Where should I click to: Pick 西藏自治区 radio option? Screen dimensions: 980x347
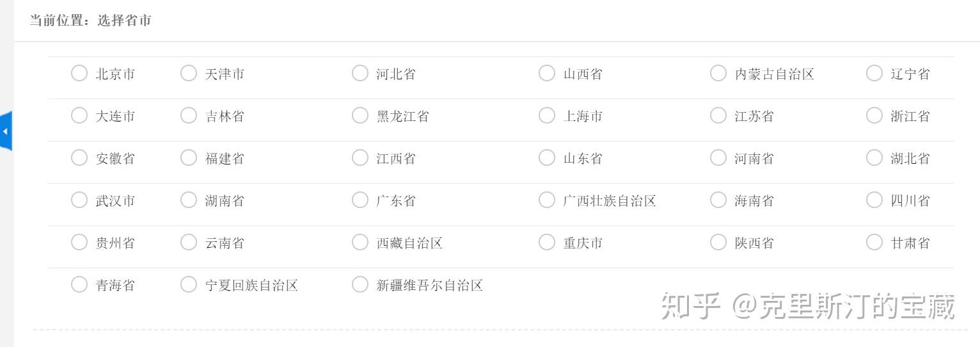tap(360, 243)
